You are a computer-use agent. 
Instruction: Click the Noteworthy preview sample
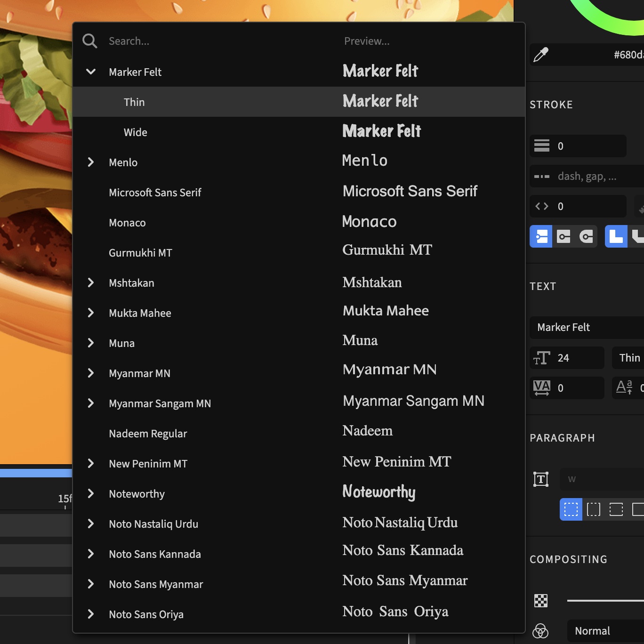(x=379, y=492)
